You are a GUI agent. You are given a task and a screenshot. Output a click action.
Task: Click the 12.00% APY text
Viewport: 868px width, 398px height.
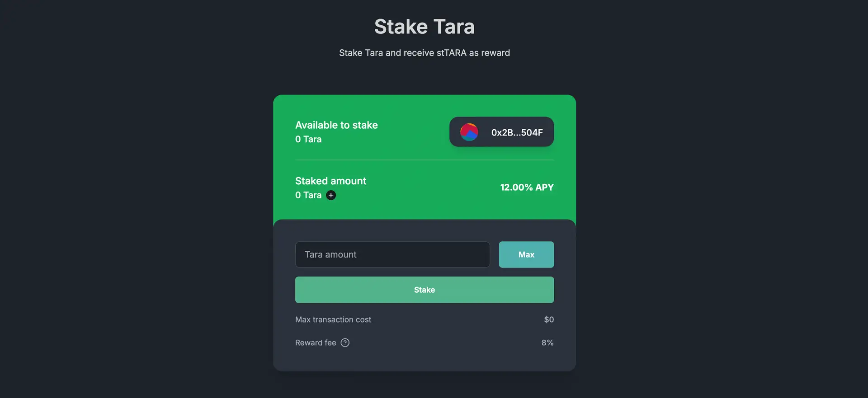[527, 187]
